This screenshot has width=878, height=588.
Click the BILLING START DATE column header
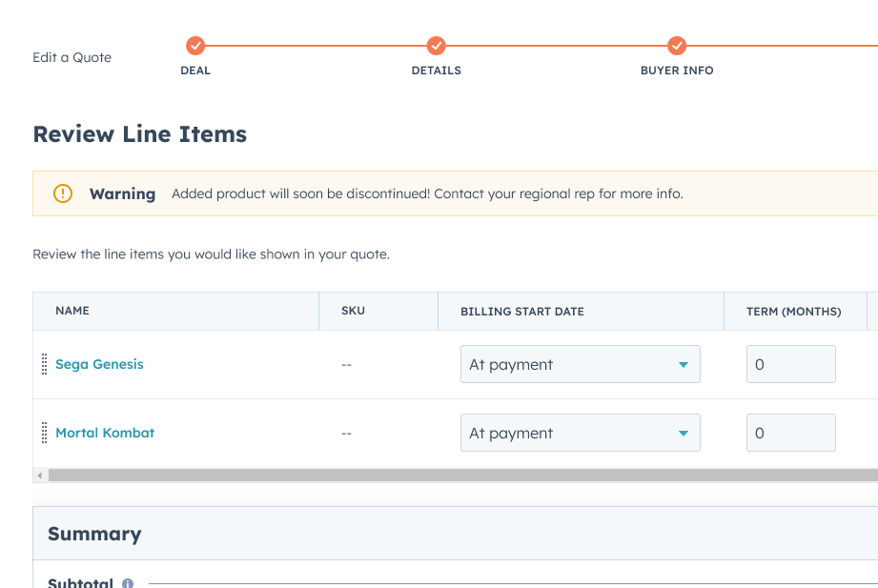pyautogui.click(x=522, y=312)
